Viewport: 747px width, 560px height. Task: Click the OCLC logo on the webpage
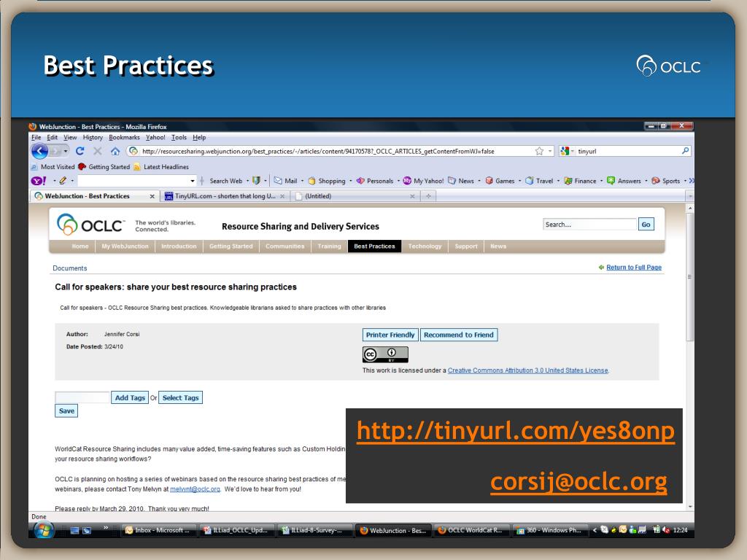click(90, 225)
